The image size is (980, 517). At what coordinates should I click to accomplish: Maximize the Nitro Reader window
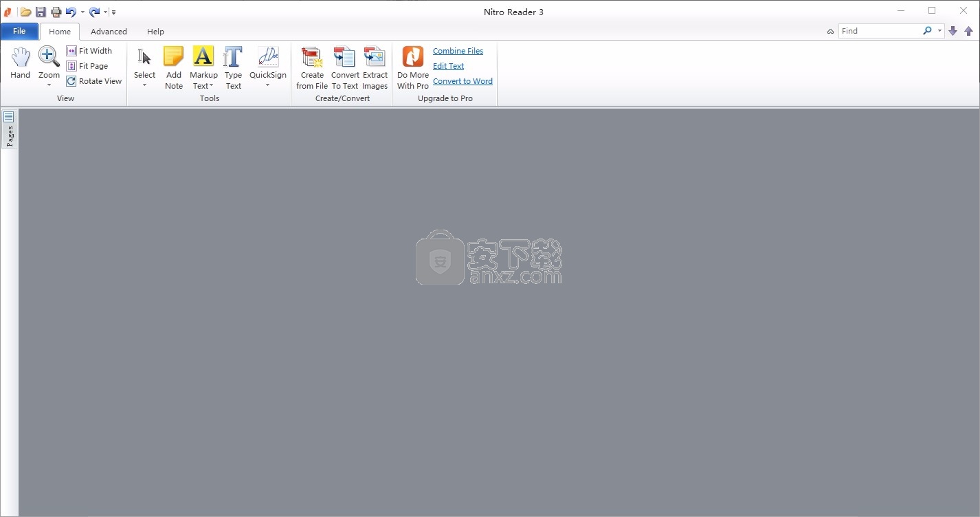coord(932,10)
